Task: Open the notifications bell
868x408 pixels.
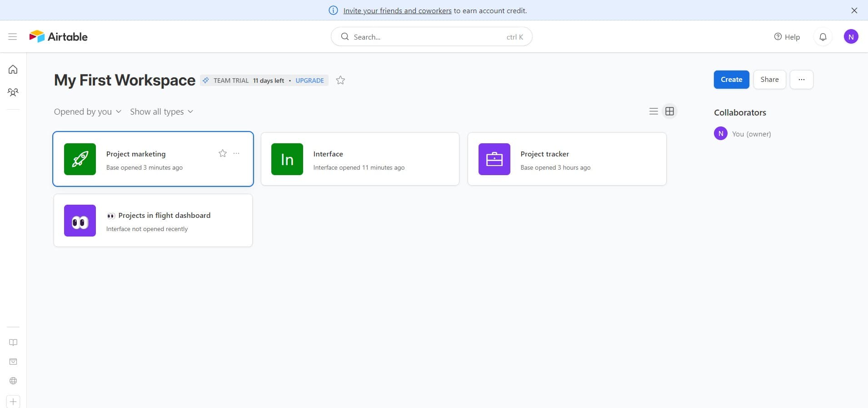Action: point(823,37)
